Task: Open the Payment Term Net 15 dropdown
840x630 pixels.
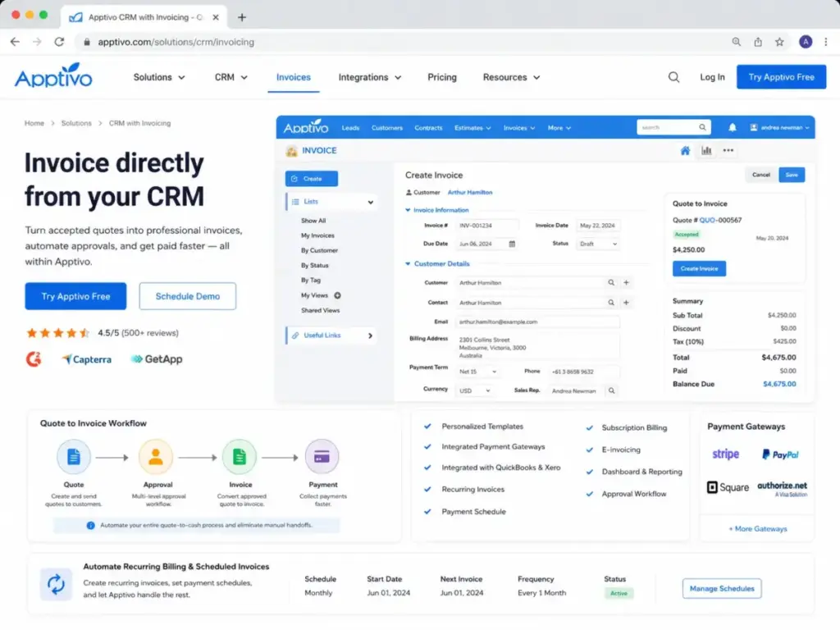Action: pyautogui.click(x=477, y=372)
